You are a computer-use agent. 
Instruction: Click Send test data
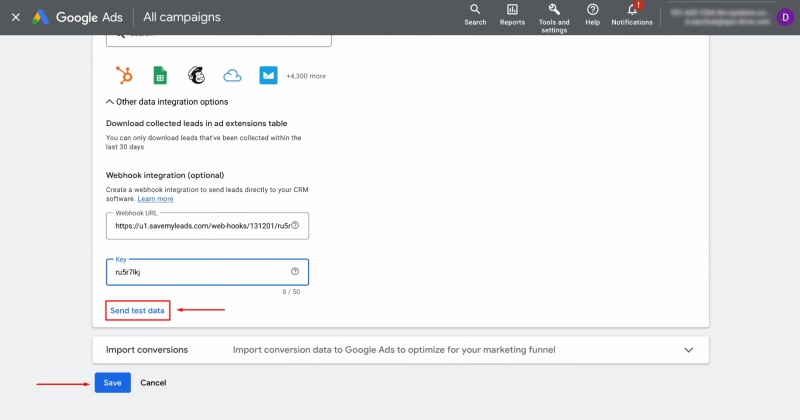point(137,310)
